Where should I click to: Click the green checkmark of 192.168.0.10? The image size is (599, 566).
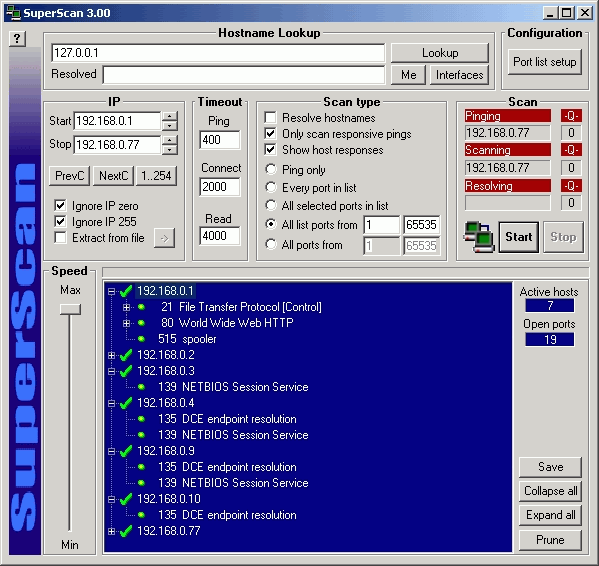tap(126, 499)
